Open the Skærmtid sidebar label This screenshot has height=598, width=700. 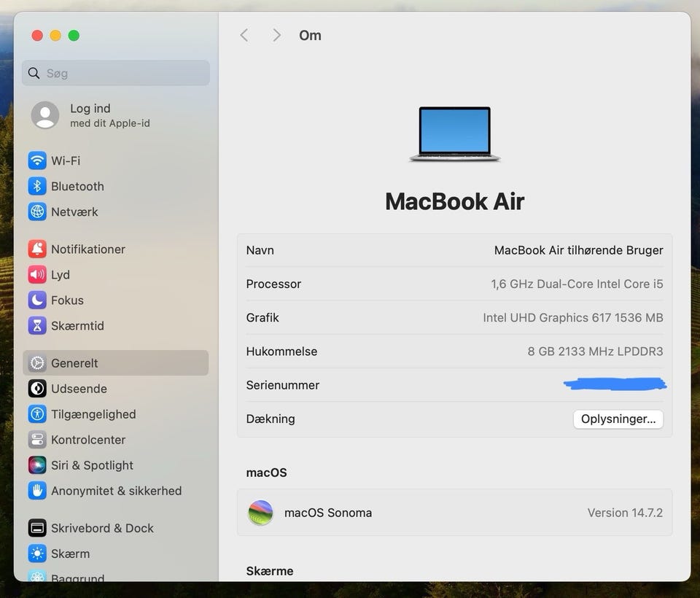tap(77, 325)
